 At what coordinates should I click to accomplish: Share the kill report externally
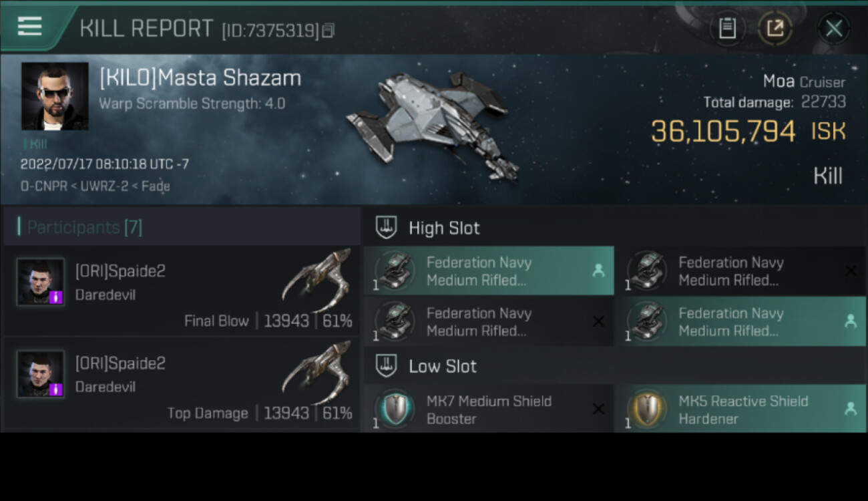pyautogui.click(x=775, y=28)
